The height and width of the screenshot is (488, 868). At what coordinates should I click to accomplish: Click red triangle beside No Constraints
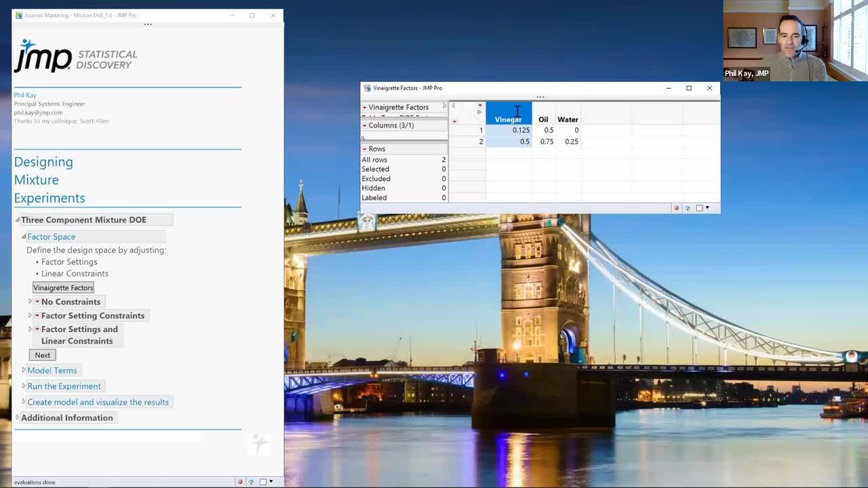[x=37, y=302]
